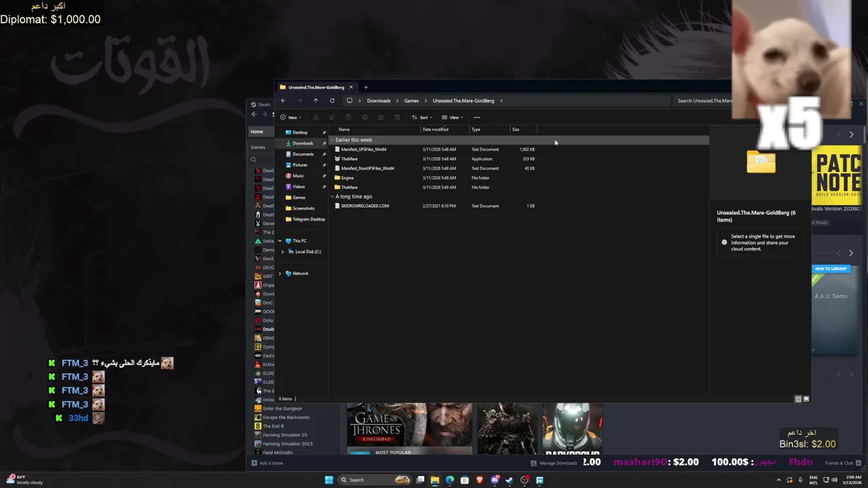The image size is (868, 488).
Task: Open Downloads in the navigation pane
Action: [x=302, y=143]
